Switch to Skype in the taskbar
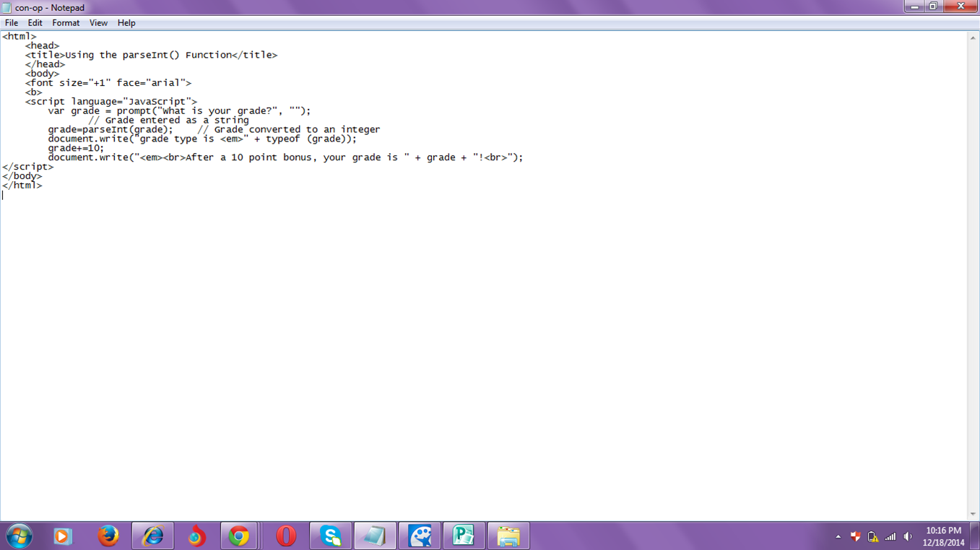 (x=331, y=536)
